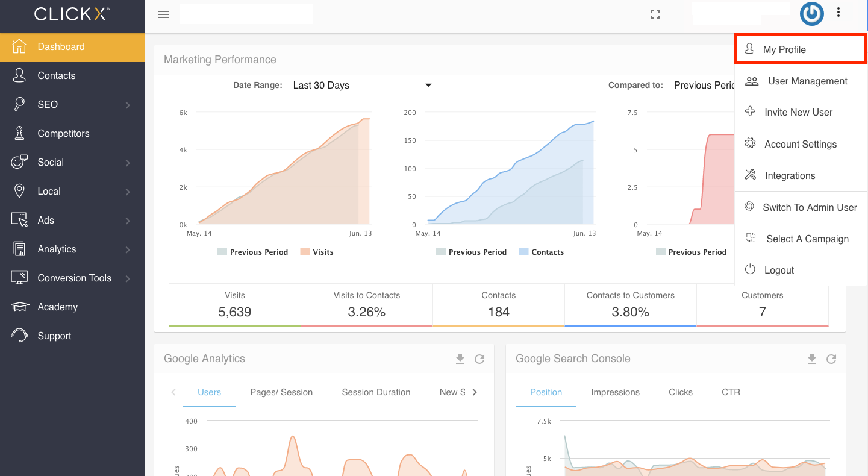This screenshot has height=476, width=868.
Task: Open the Date Range Last 30 Days dropdown
Action: [363, 86]
